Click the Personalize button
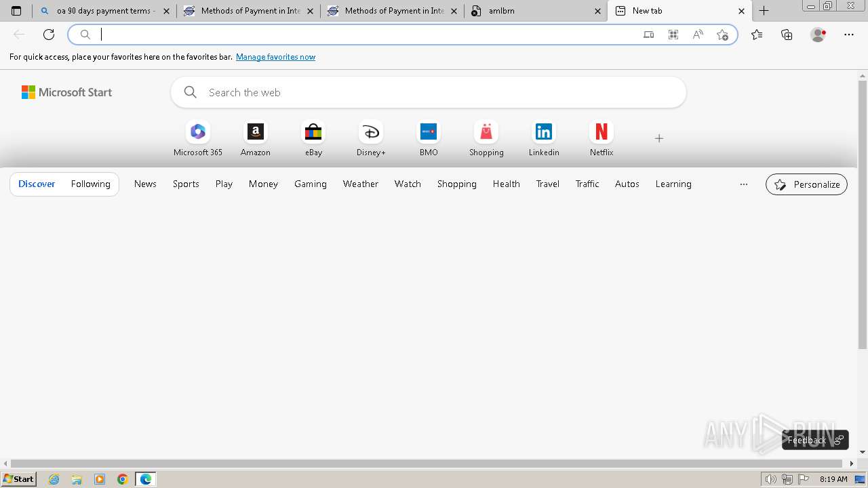The width and height of the screenshot is (868, 488). tap(806, 184)
